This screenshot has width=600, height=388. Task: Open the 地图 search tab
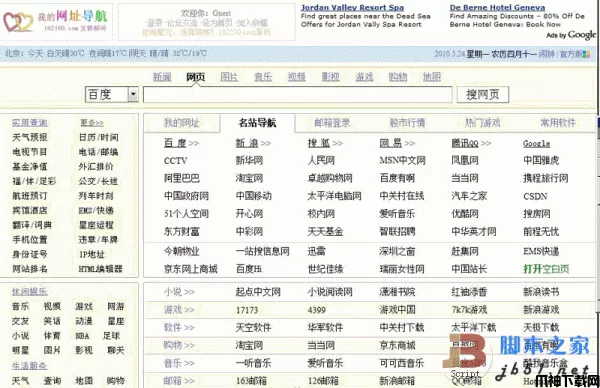432,77
